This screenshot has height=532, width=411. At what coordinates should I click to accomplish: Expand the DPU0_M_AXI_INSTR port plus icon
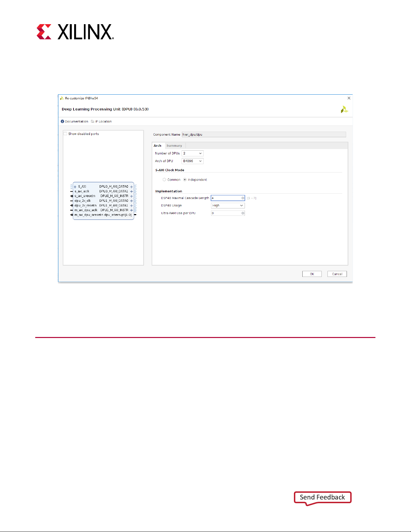132,196
